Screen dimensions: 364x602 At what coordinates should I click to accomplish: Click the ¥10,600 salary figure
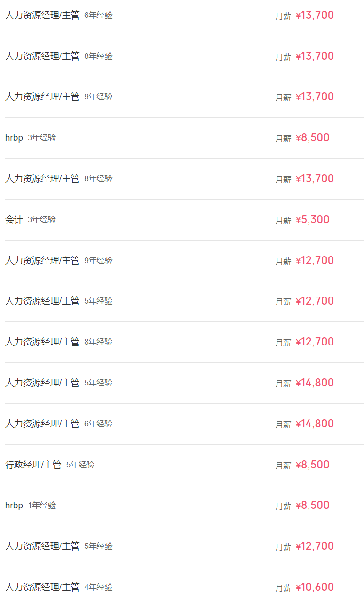click(315, 587)
